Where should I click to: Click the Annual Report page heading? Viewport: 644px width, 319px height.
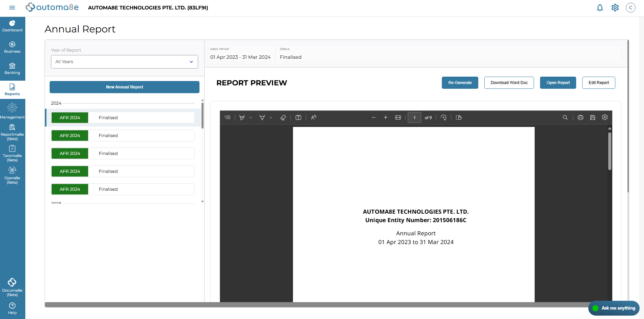80,29
